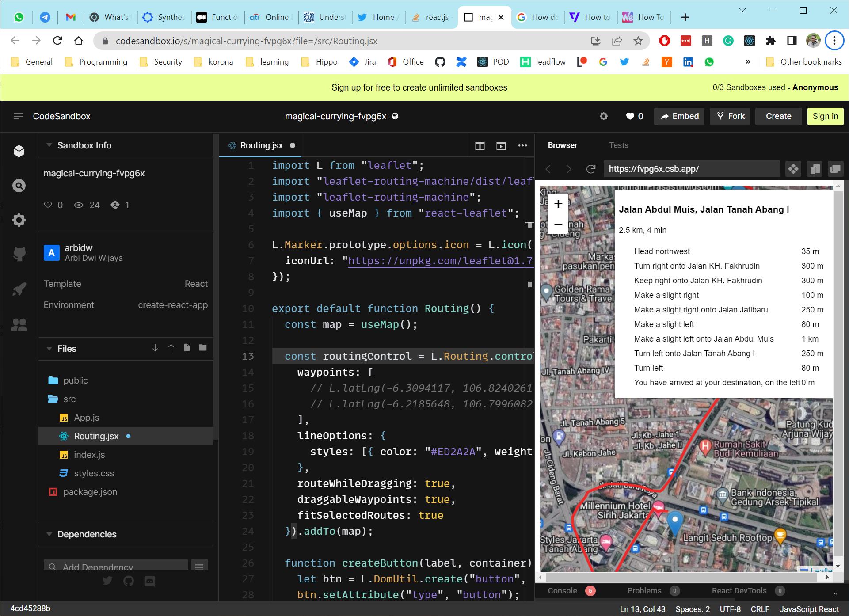The height and width of the screenshot is (616, 849).
Task: Open App.js in the file tree
Action: (x=86, y=418)
